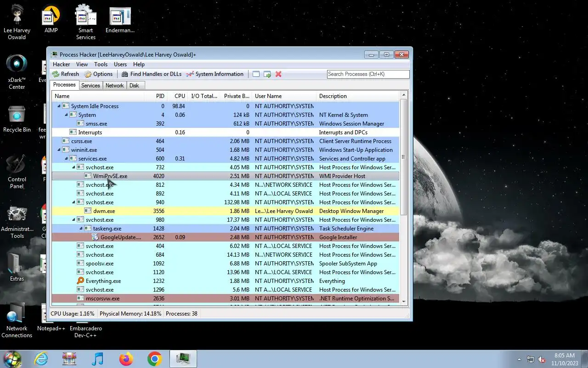Open the Users menu
This screenshot has width=588, height=368.
click(x=120, y=64)
